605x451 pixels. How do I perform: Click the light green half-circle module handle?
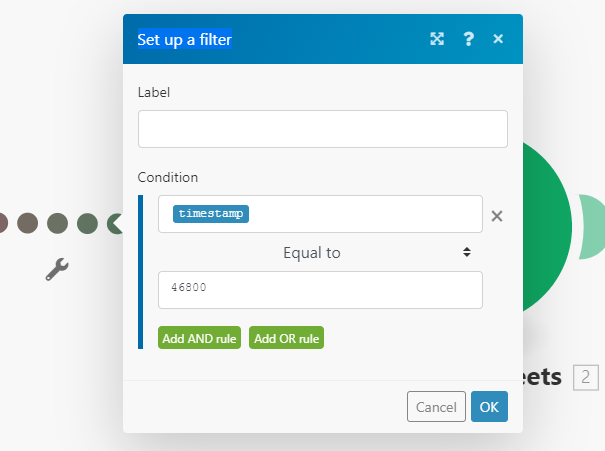591,225
